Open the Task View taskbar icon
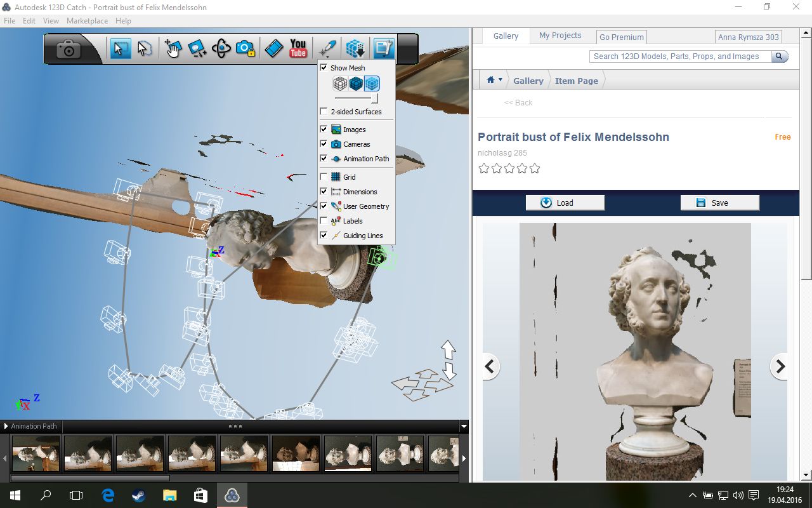Viewport: 812px width, 508px height. click(x=76, y=495)
